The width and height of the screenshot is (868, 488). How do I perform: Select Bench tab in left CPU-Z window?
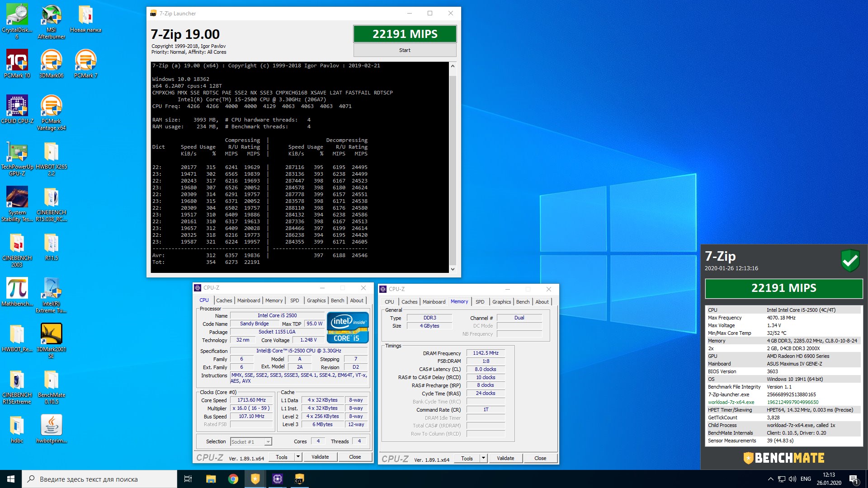[337, 300]
